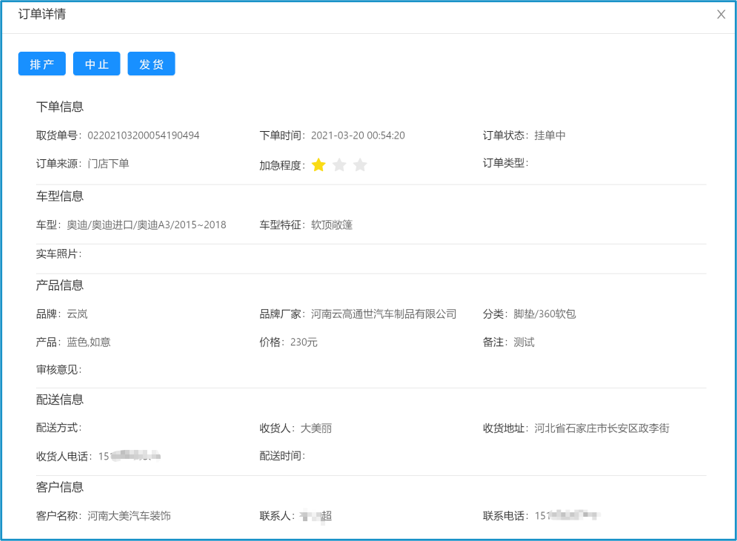
Task: Click the order time 2021-03-20 00:54:20
Action: (357, 136)
